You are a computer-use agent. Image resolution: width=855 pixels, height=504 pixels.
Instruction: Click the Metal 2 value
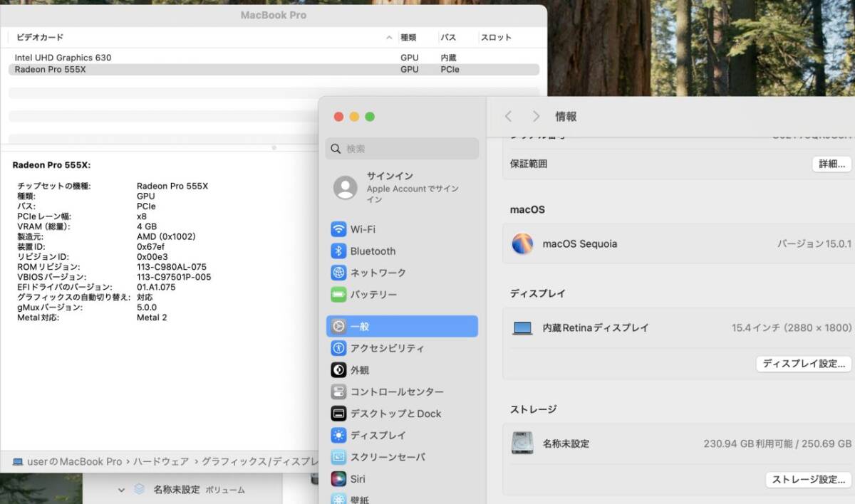152,317
